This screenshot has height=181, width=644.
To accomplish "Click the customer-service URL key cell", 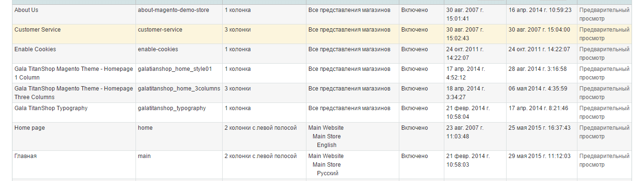I will click(x=179, y=34).
